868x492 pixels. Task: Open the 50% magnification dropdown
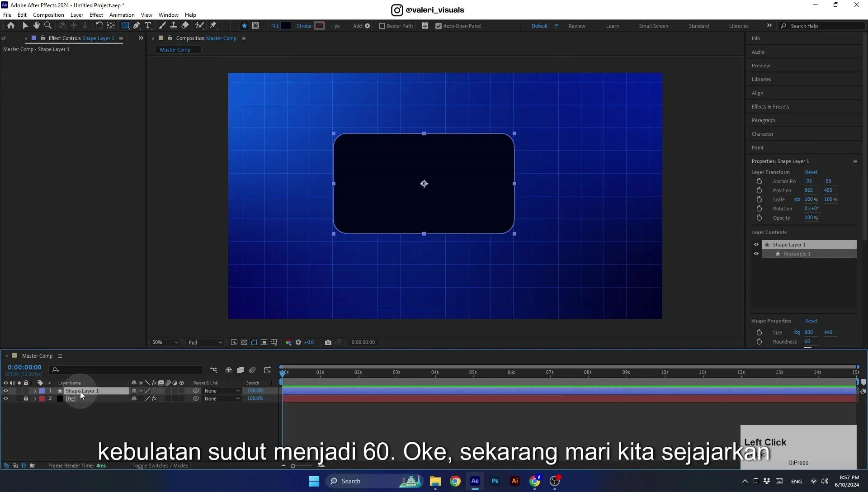(x=165, y=342)
